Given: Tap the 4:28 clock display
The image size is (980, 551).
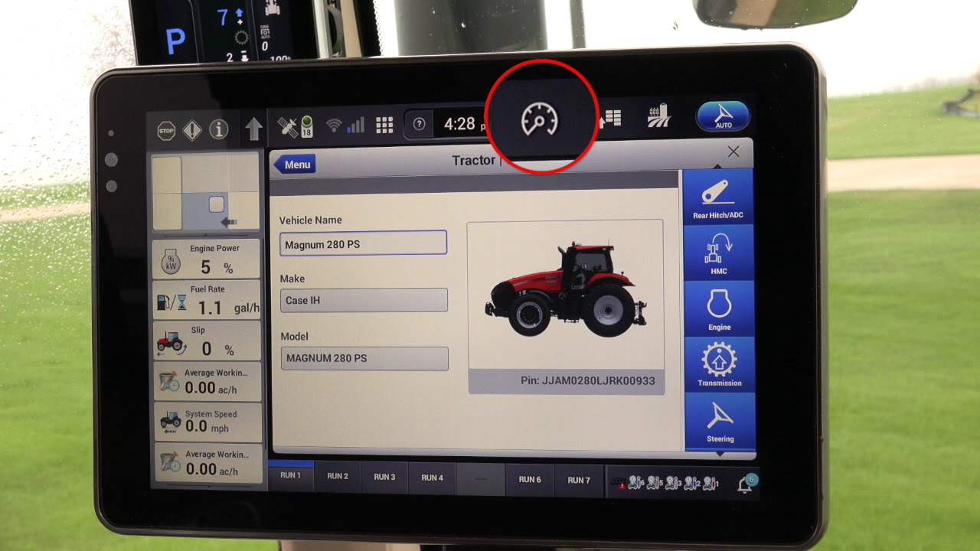Looking at the screenshot, I should pos(459,124).
